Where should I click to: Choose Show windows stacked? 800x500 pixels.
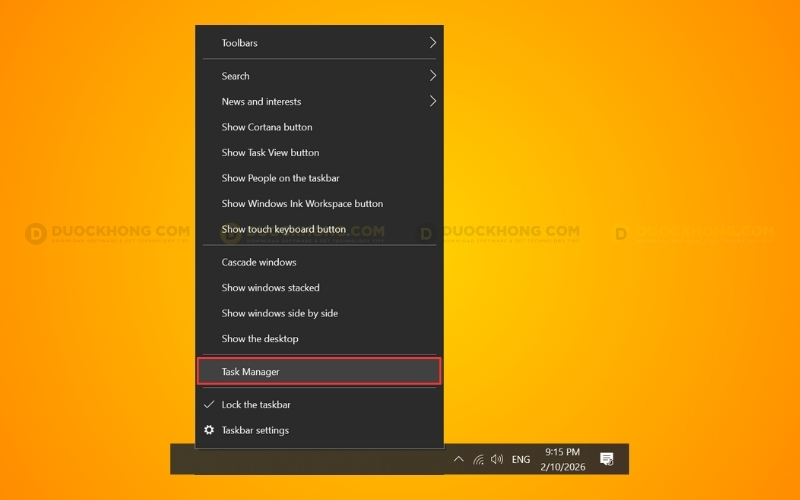(x=270, y=288)
